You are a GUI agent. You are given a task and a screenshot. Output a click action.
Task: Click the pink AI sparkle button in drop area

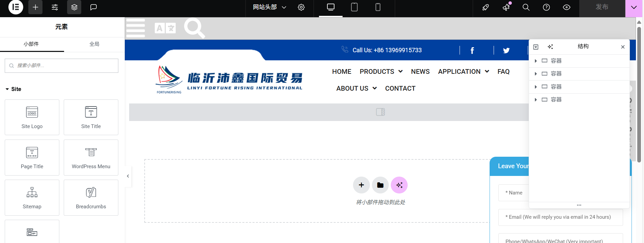pos(399,185)
